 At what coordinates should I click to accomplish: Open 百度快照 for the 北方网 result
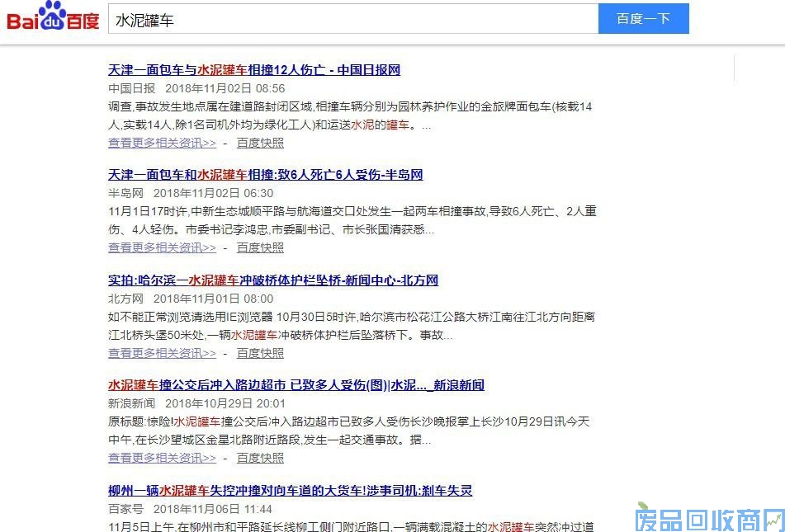(x=260, y=353)
